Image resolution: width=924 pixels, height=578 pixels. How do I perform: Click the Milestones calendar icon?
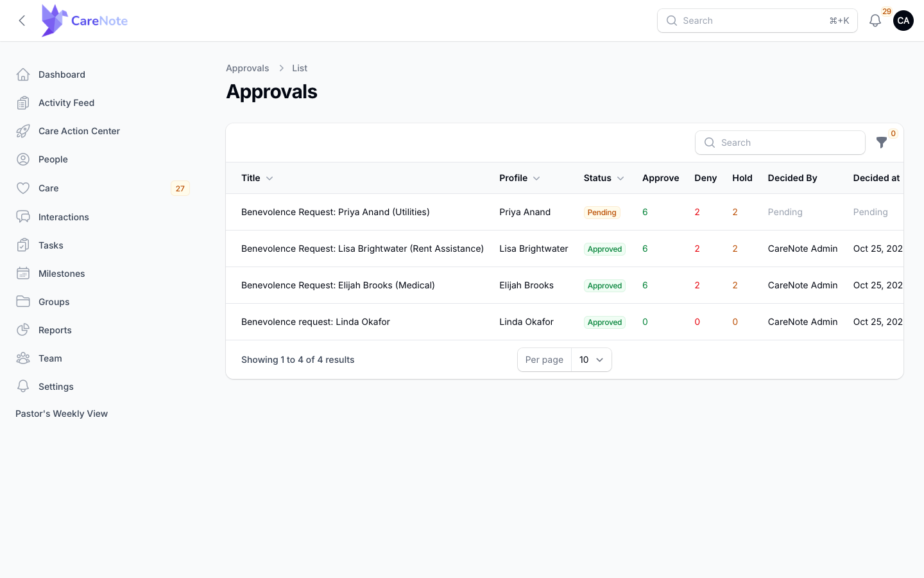pos(23,274)
